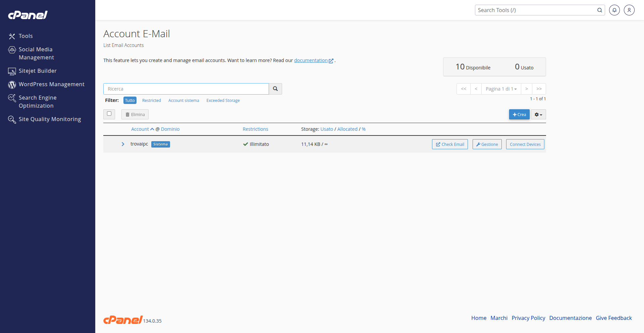Viewport: 644px width, 333px height.
Task: Open Social Media Management menu item
Action: 36,53
